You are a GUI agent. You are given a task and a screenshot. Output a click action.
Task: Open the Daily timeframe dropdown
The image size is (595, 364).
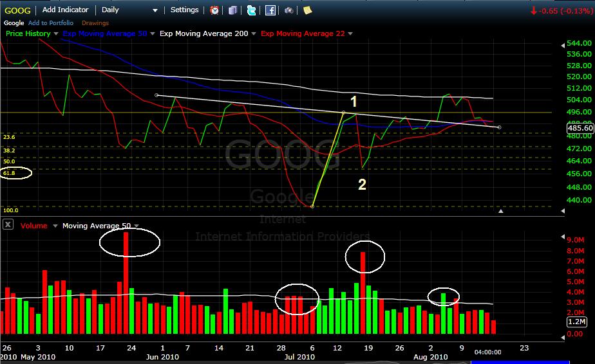pos(155,11)
